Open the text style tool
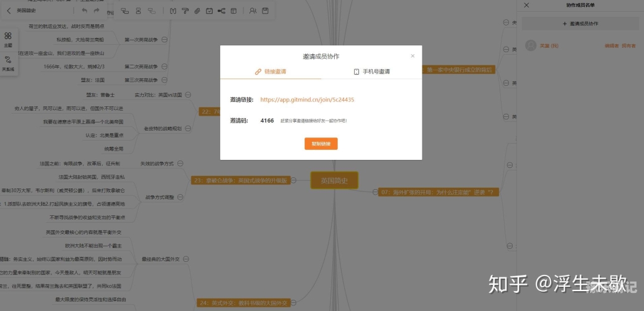 click(x=173, y=11)
